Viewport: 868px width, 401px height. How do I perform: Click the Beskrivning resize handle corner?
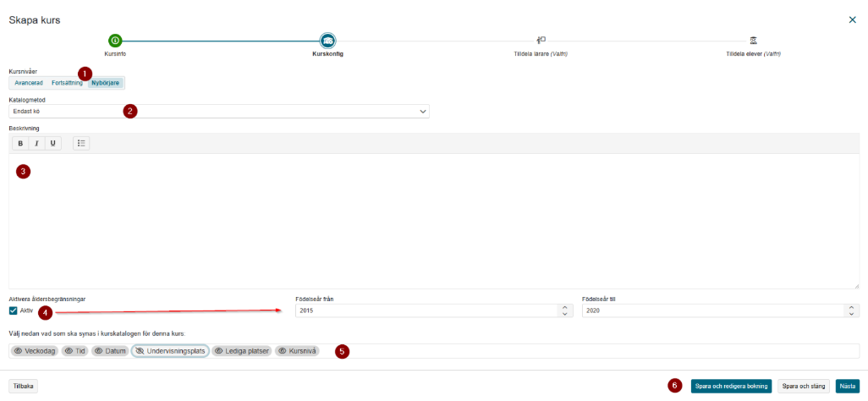coord(856,285)
